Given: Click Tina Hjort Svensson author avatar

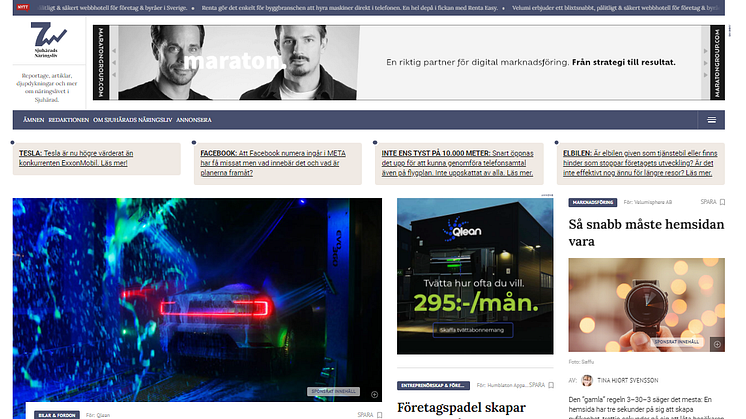Looking at the screenshot, I should 587,381.
